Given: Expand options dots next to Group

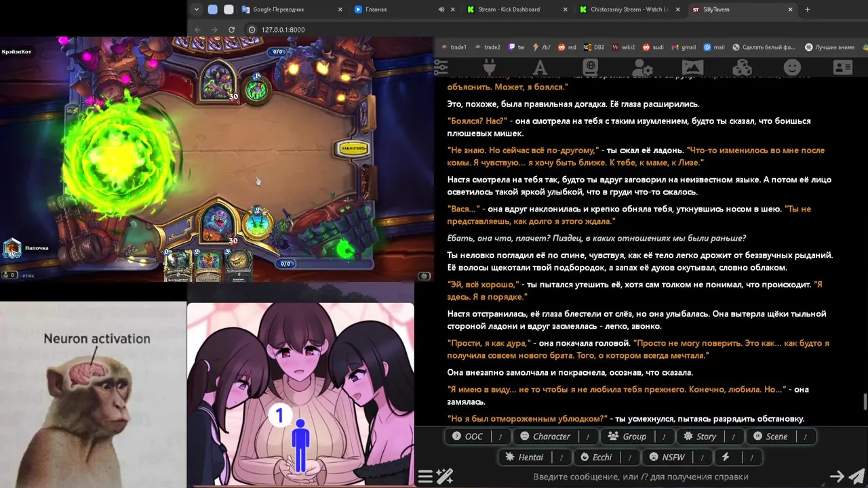Looking at the screenshot, I should (x=664, y=436).
